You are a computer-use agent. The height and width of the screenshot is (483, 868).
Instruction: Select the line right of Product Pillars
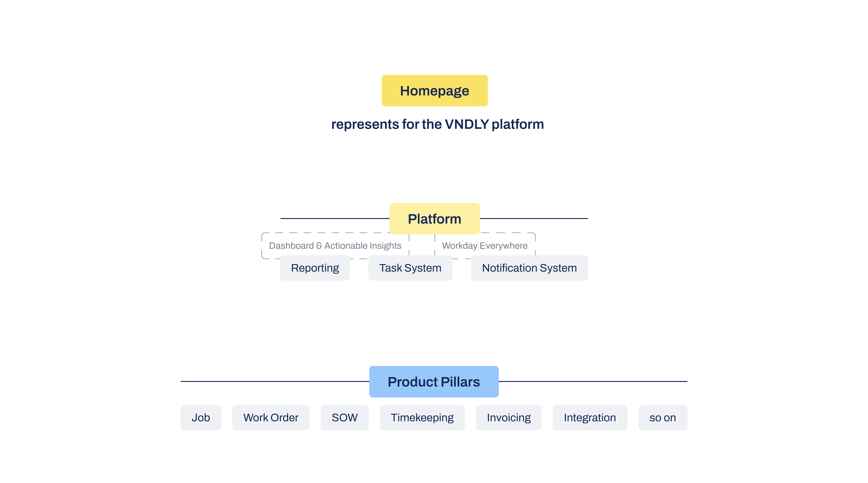pyautogui.click(x=593, y=381)
